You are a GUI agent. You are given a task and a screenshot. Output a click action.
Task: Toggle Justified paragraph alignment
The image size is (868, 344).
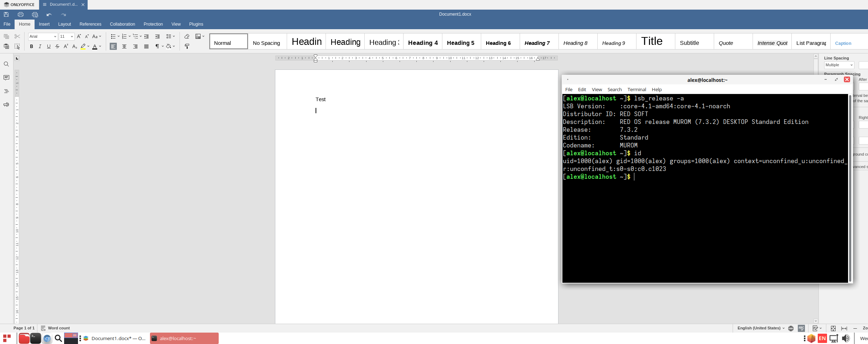click(146, 46)
